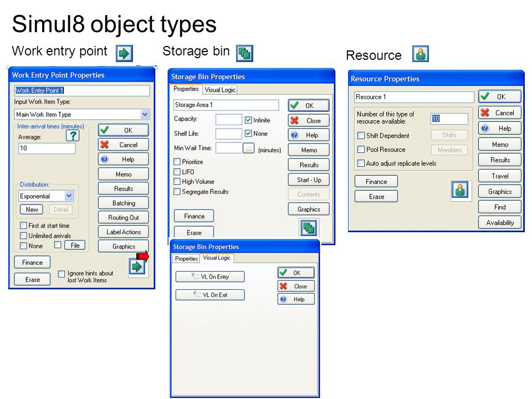The width and height of the screenshot is (532, 399).
Task: Click the Resource 1 name field
Action: coord(414,97)
